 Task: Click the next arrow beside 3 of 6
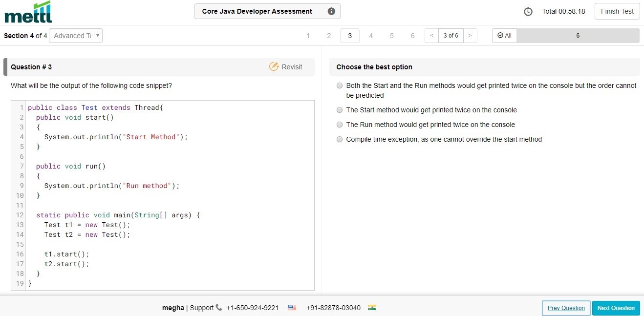(470, 35)
